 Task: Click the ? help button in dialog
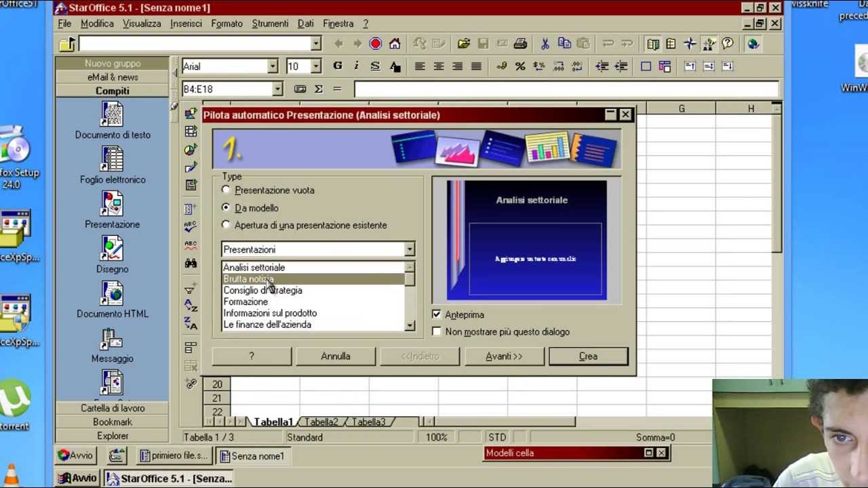tap(252, 357)
